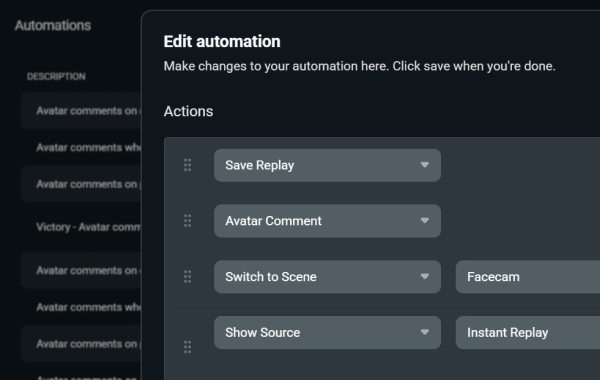Click the Actions section heading

[188, 111]
